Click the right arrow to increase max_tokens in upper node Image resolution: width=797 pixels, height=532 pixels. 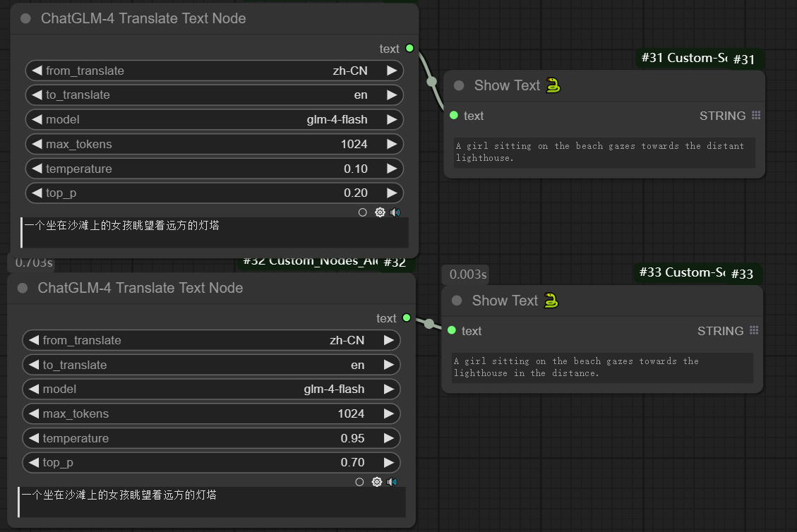pos(391,144)
